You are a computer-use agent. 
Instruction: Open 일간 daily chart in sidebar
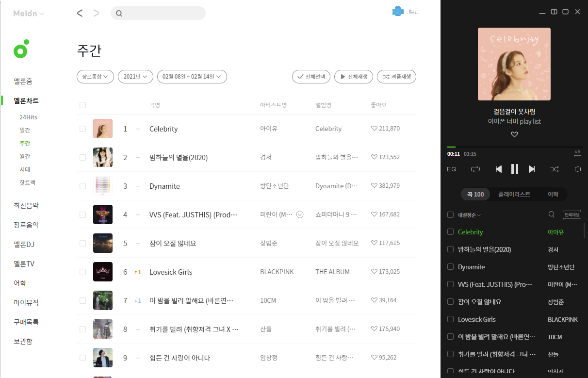pyautogui.click(x=25, y=131)
